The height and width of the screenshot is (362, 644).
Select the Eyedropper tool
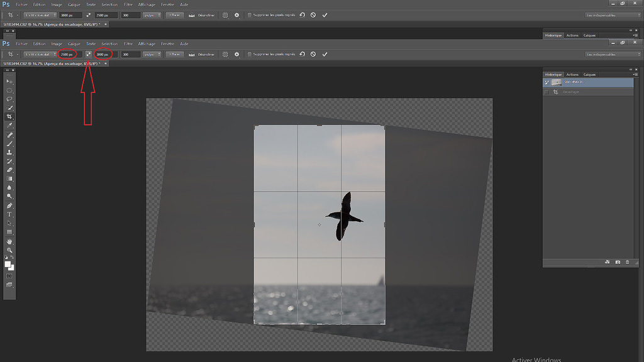[x=10, y=126]
